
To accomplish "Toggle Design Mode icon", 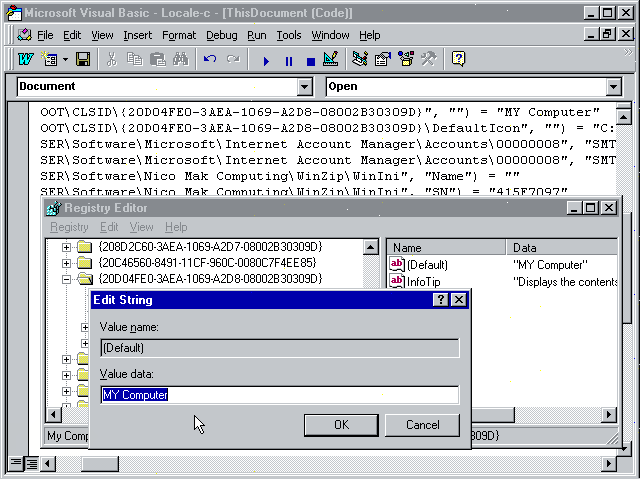I will pos(331,60).
